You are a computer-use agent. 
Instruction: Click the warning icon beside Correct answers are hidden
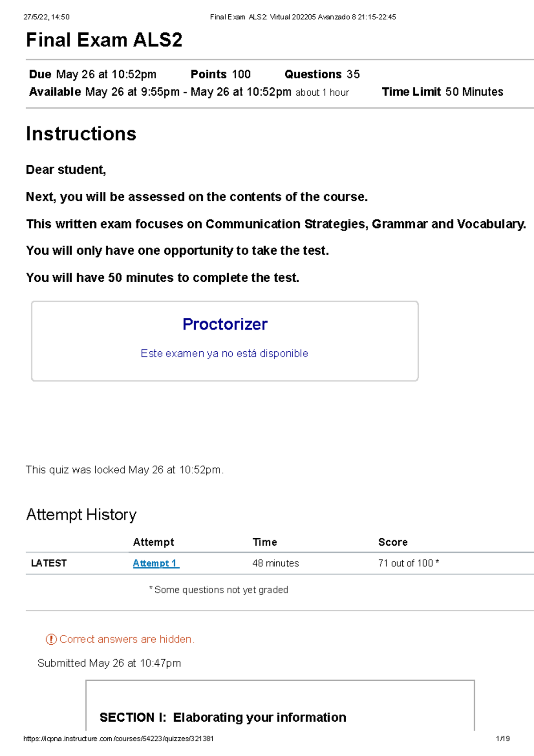[51, 639]
